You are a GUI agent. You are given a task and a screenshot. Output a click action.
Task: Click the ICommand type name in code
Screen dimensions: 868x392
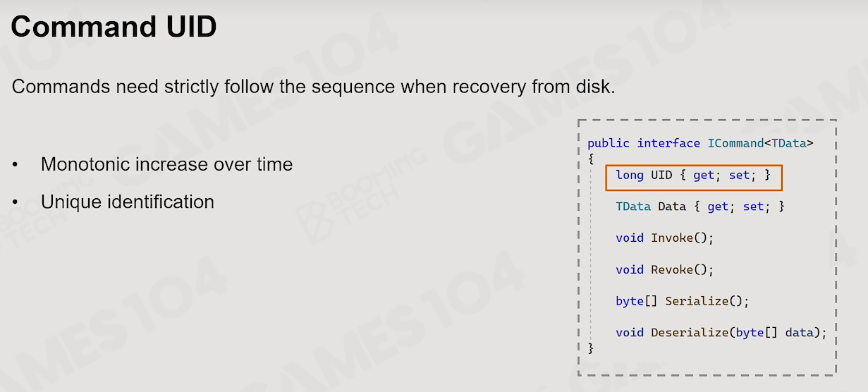click(735, 143)
